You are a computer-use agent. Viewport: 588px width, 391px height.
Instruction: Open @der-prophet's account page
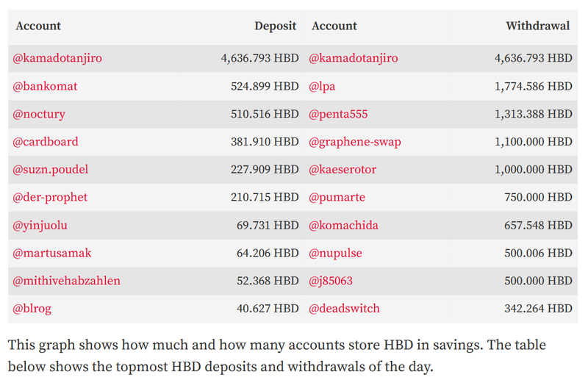(50, 198)
